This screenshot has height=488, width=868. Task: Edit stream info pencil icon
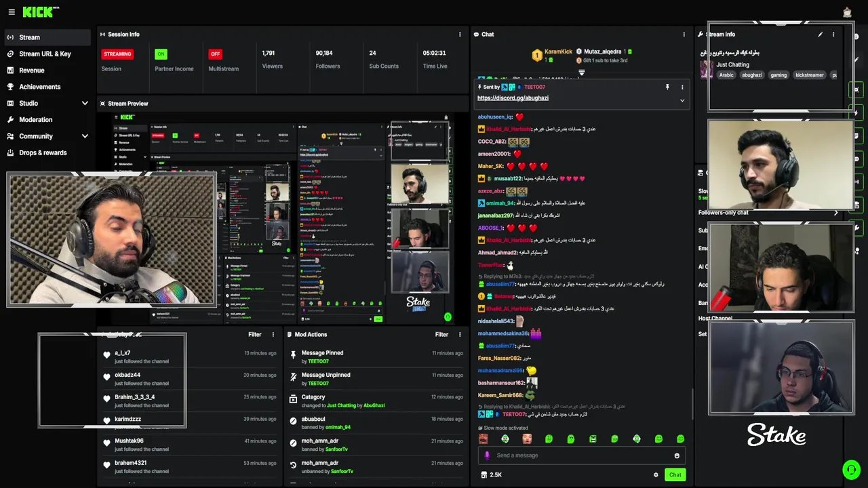(x=820, y=35)
